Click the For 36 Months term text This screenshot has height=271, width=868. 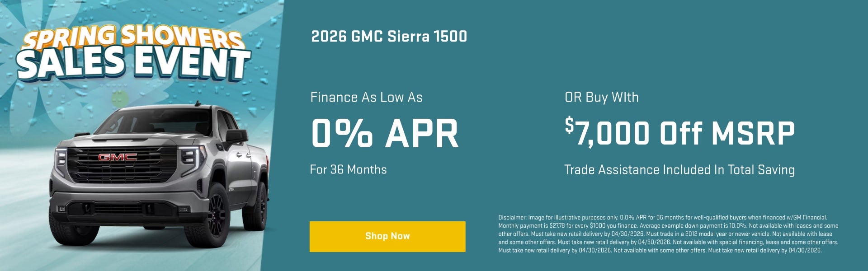coord(348,170)
